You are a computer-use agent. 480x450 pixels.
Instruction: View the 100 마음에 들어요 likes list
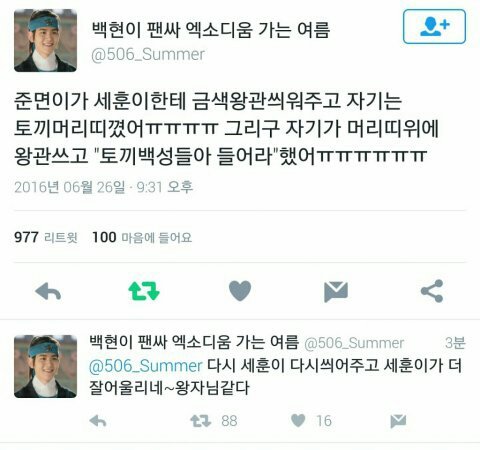[x=142, y=238]
